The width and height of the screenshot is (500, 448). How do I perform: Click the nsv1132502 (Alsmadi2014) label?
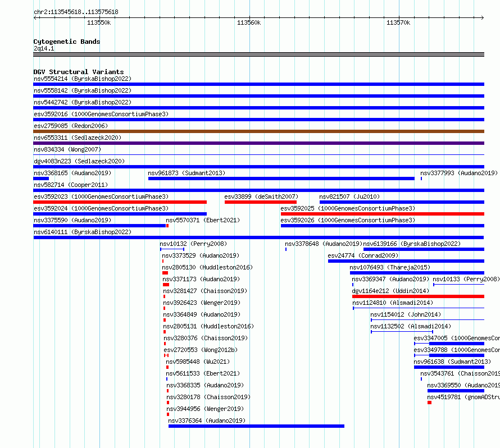[411, 326]
